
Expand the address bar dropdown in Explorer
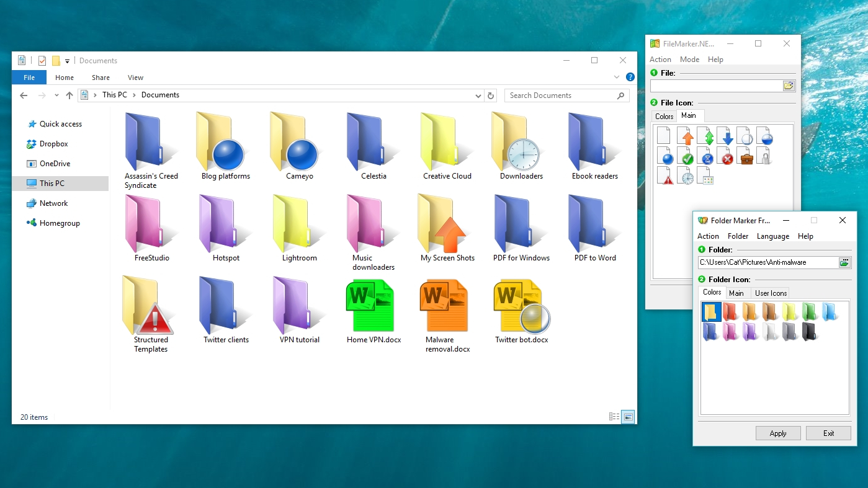[x=478, y=95]
